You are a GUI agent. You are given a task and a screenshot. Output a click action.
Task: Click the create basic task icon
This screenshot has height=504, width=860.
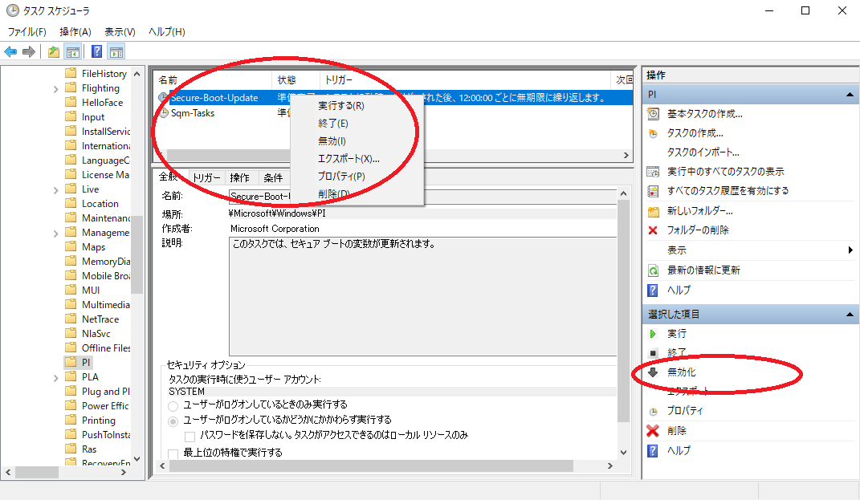click(653, 114)
